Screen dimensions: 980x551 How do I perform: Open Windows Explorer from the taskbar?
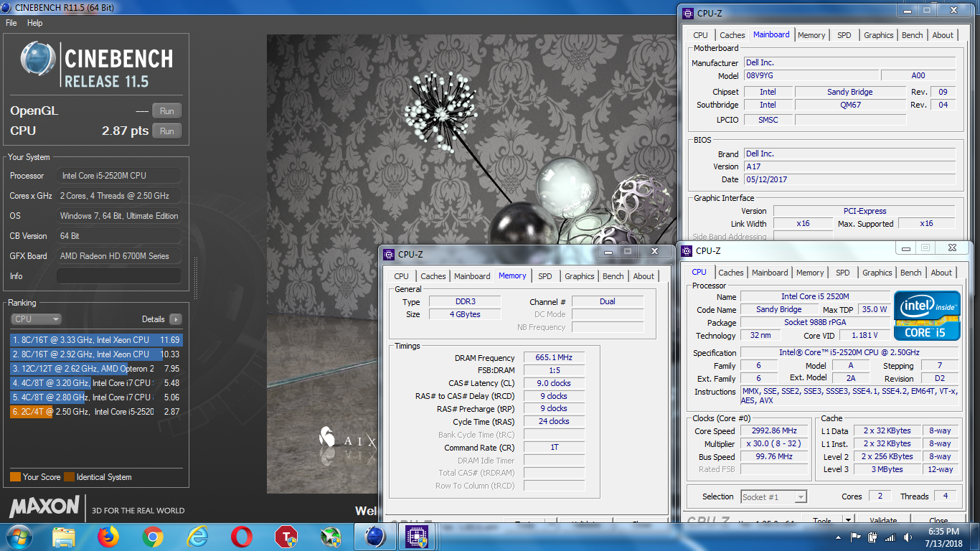[63, 536]
